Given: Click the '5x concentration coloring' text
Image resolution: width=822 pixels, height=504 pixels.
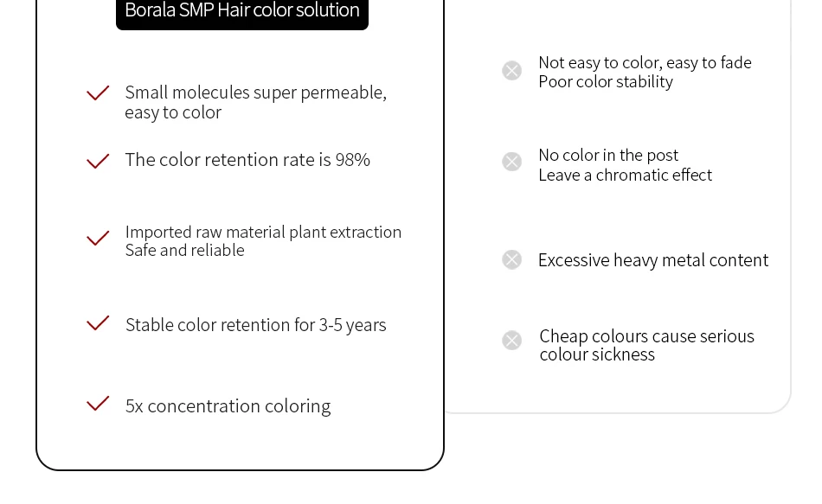Looking at the screenshot, I should tap(228, 406).
